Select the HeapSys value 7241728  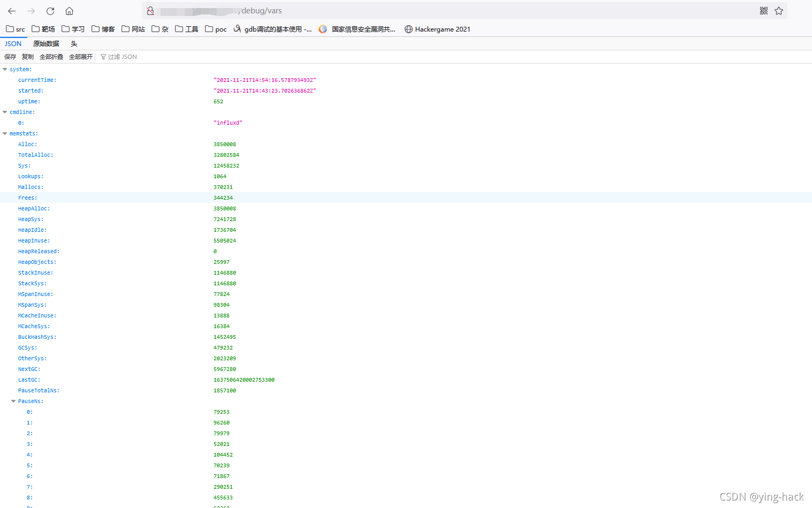click(225, 219)
